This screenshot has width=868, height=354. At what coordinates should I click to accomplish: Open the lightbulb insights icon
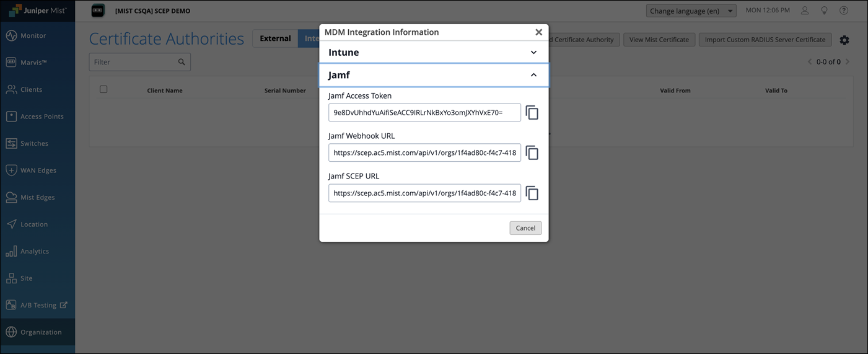(824, 11)
